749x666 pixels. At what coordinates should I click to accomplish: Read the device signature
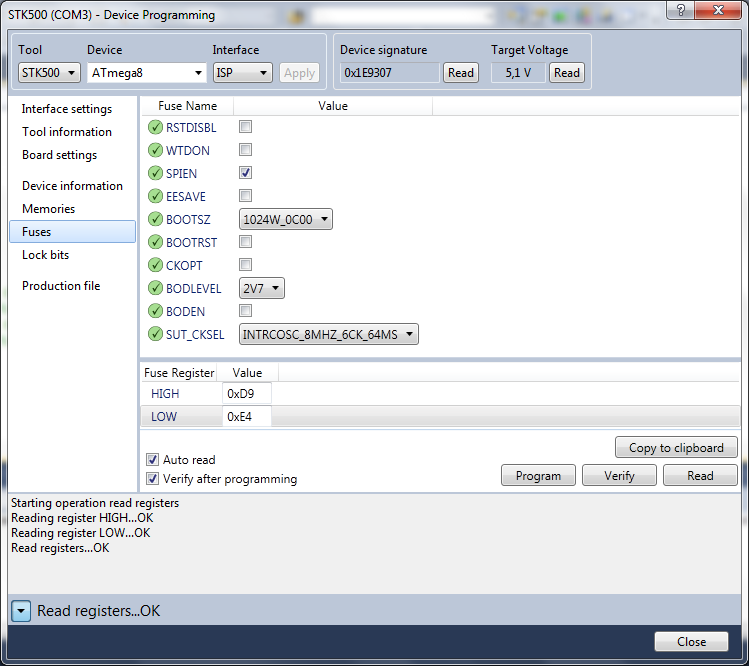(x=461, y=73)
